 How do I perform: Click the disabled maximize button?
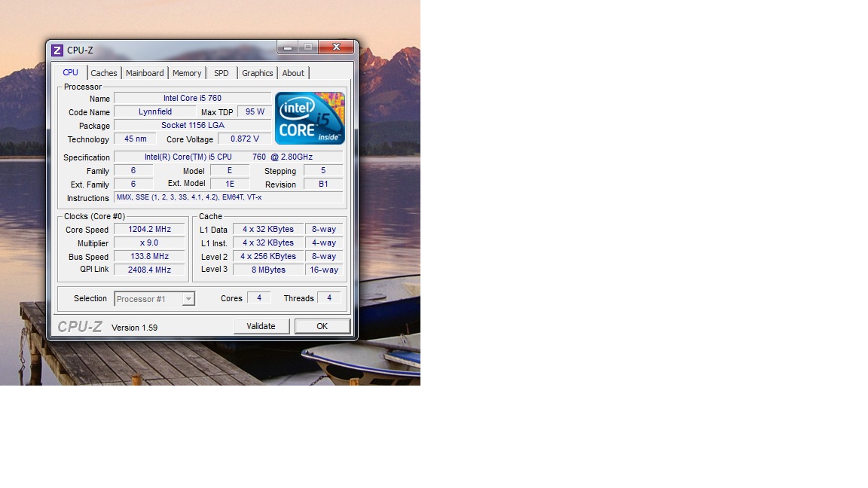307,47
